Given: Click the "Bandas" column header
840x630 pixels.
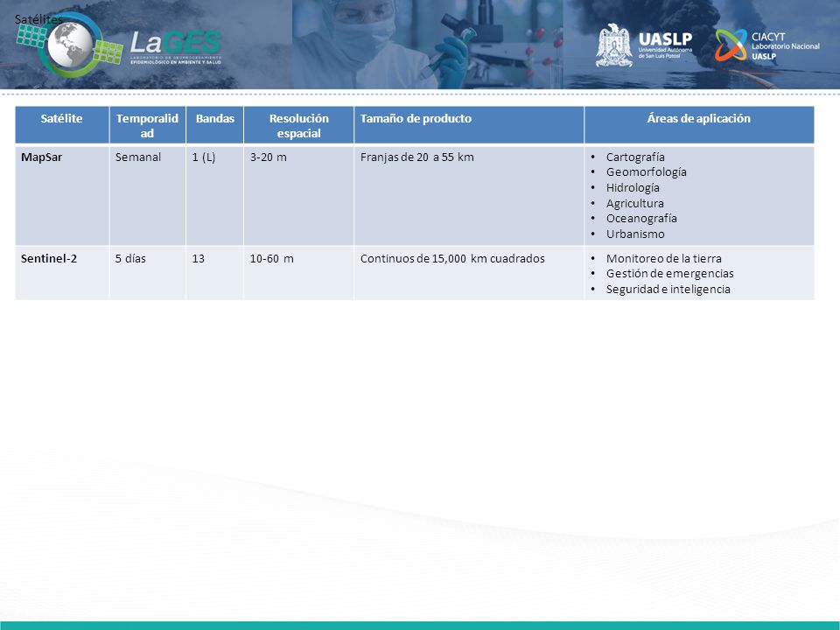Looking at the screenshot, I should pyautogui.click(x=215, y=125).
